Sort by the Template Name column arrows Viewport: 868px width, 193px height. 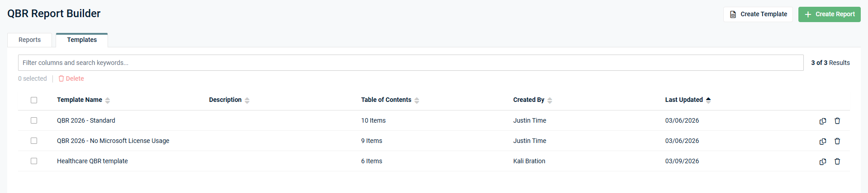click(108, 100)
